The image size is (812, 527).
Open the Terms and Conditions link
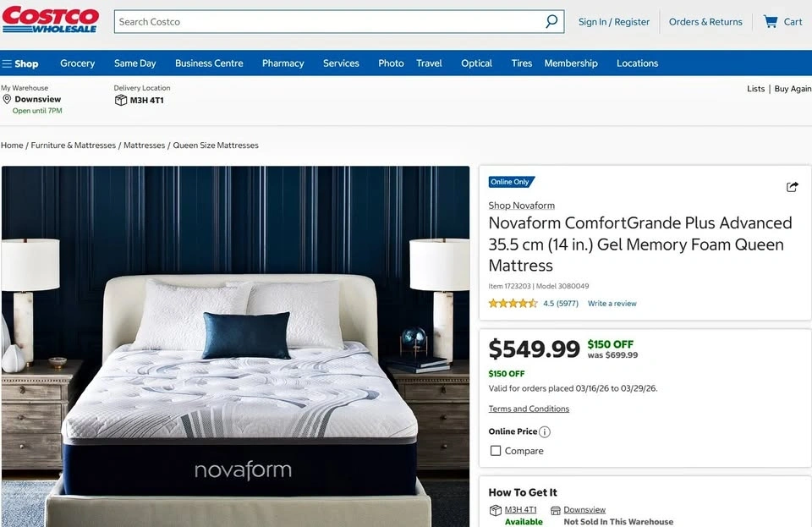point(529,409)
